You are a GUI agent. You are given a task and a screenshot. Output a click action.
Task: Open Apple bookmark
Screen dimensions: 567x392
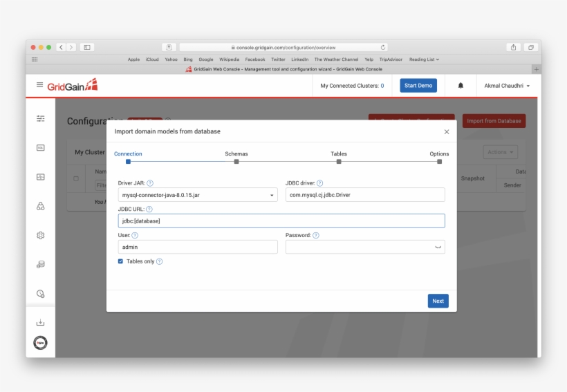pyautogui.click(x=133, y=59)
